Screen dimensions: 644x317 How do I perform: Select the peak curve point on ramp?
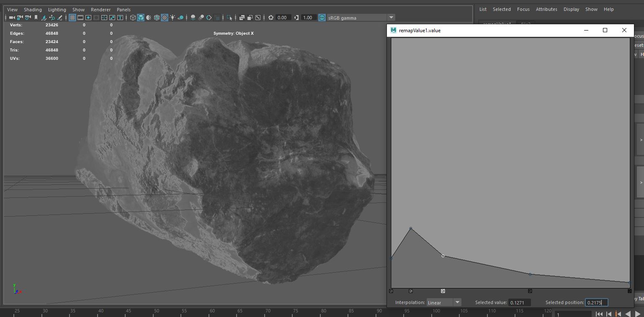[x=411, y=228]
